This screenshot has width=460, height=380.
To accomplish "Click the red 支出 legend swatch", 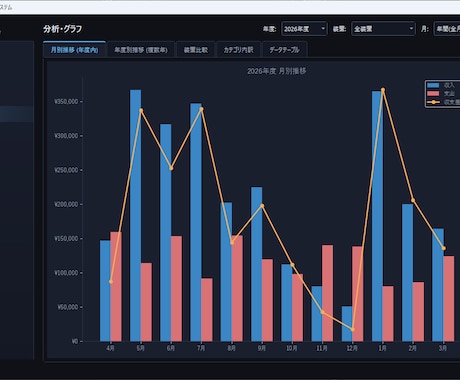I will 433,94.
